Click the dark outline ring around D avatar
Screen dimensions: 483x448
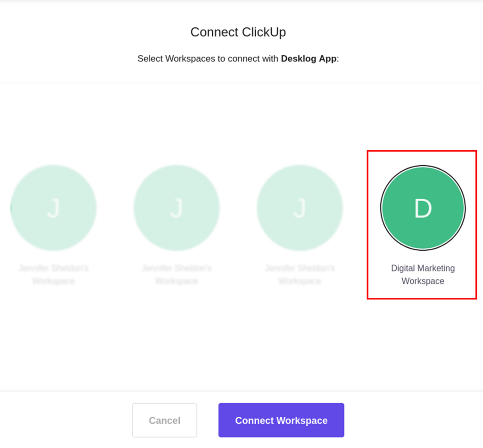(x=381, y=208)
